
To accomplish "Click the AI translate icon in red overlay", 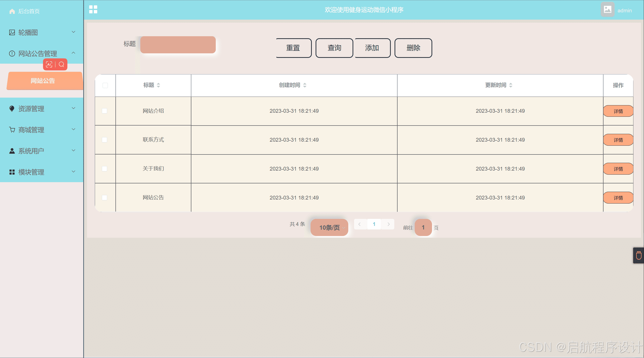I will pyautogui.click(x=49, y=64).
